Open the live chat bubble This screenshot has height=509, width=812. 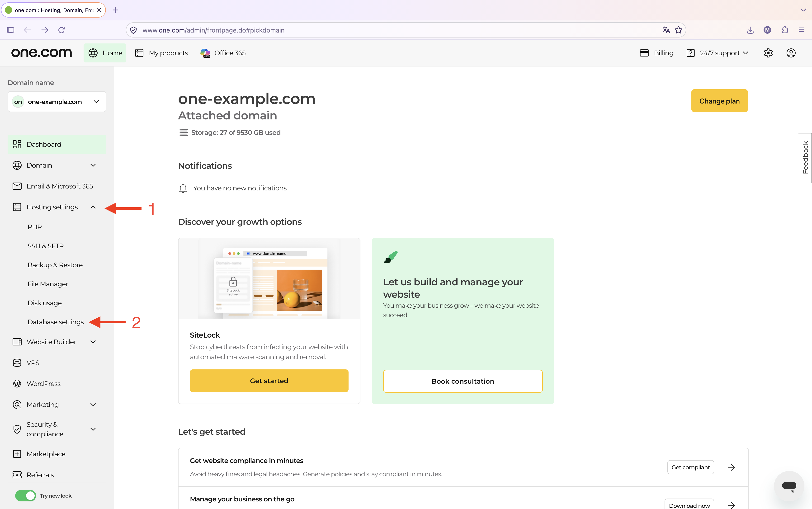tap(789, 486)
